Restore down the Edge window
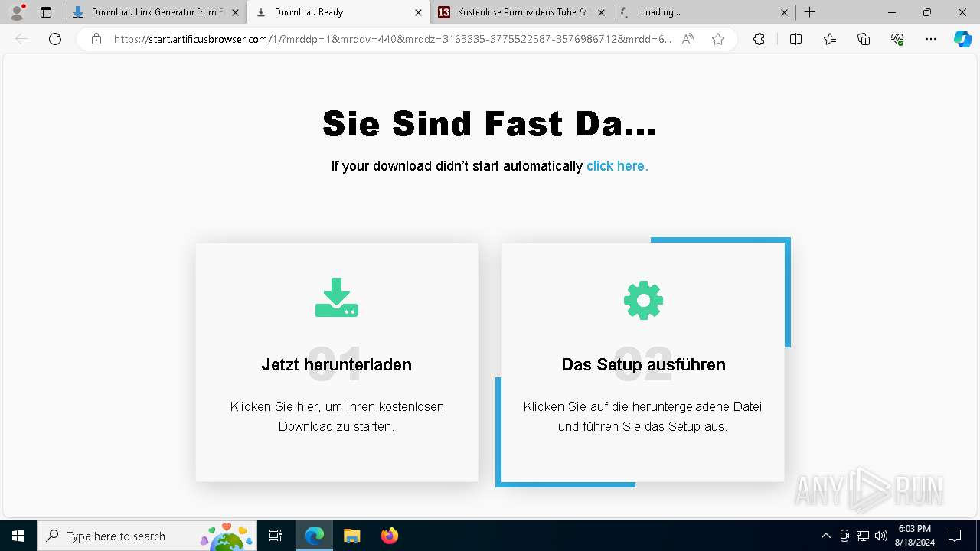Screen dimensions: 980x551 pos(927,12)
